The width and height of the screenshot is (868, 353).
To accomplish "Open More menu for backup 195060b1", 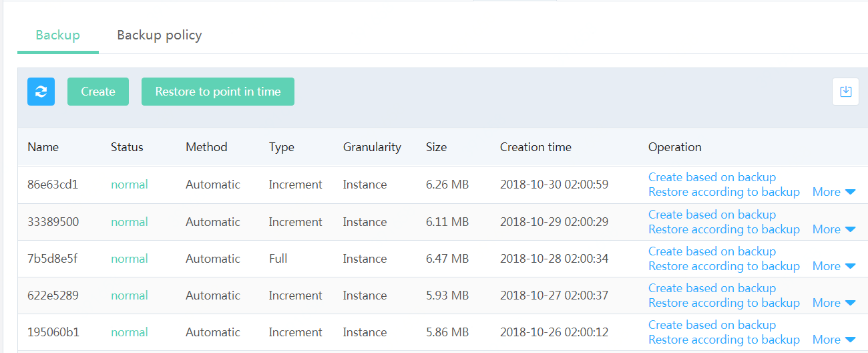I will coord(834,340).
